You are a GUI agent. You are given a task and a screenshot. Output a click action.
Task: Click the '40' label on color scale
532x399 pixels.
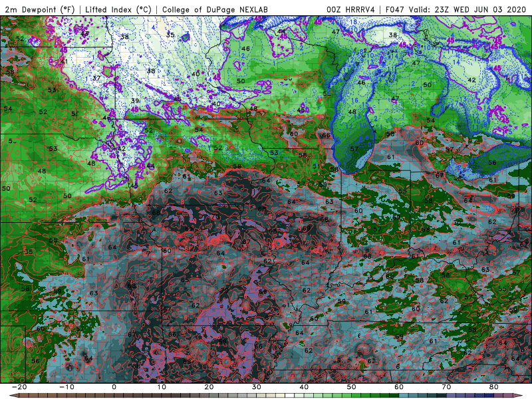click(x=304, y=387)
